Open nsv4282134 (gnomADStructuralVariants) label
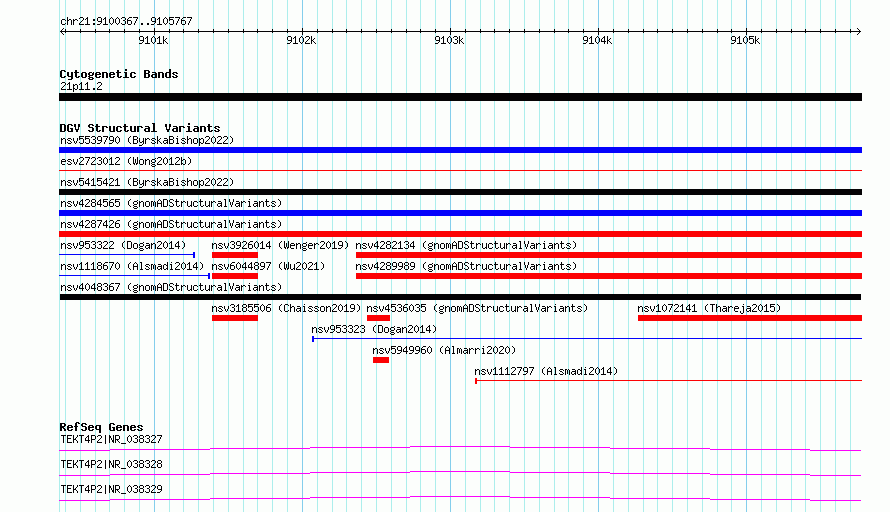Screen dimensions: 890x512 [466, 245]
